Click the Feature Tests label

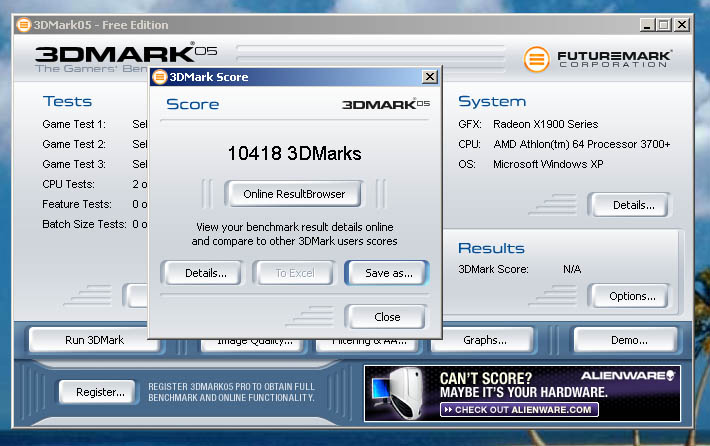point(77,204)
